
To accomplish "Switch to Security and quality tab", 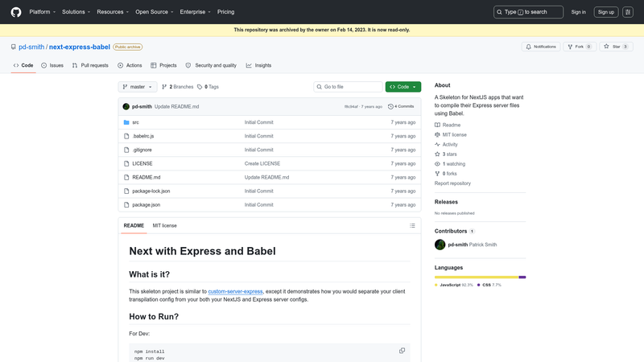I will pyautogui.click(x=211, y=65).
